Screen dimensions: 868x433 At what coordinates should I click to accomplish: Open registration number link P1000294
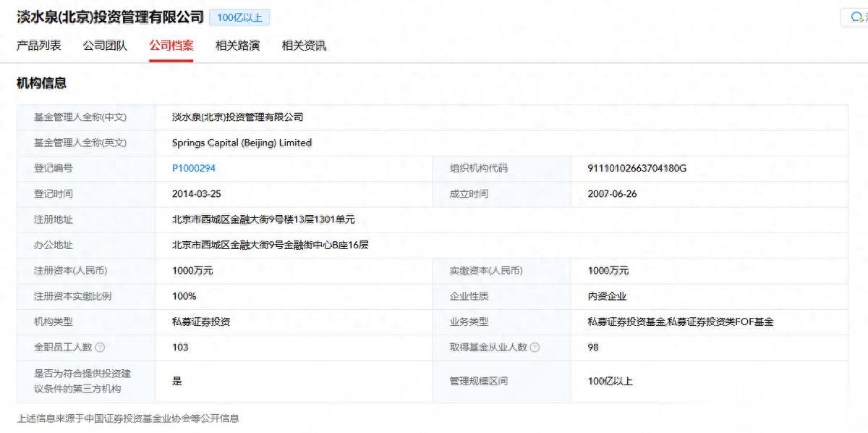(x=194, y=168)
